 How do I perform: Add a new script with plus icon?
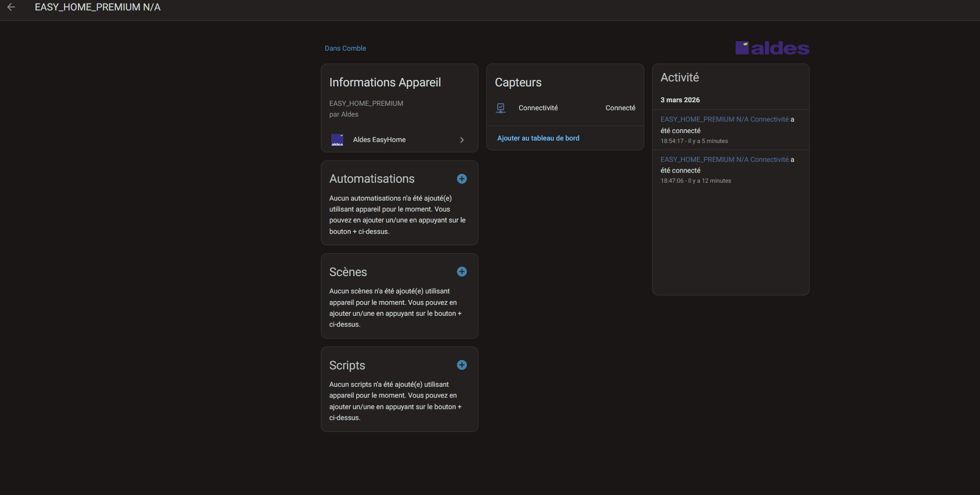461,365
